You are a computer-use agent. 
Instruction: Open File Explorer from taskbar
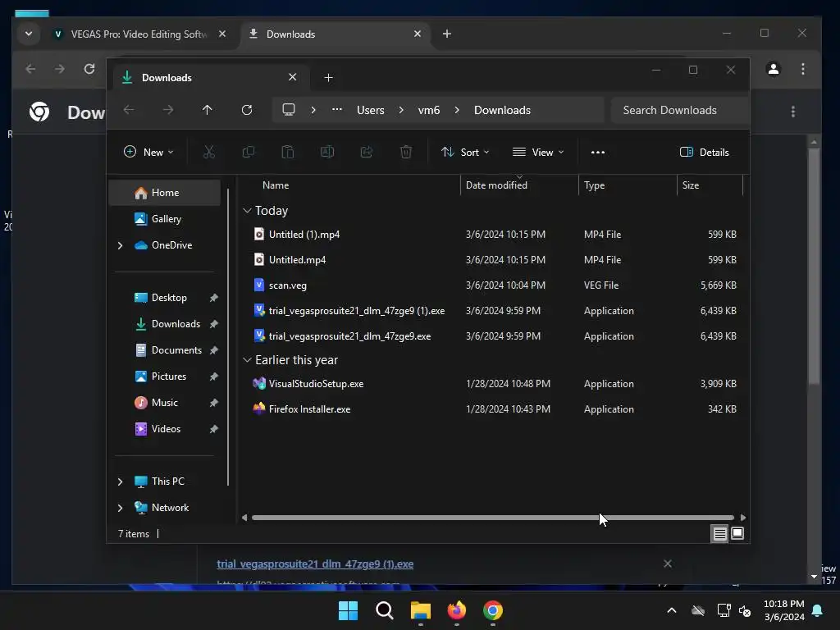(421, 610)
